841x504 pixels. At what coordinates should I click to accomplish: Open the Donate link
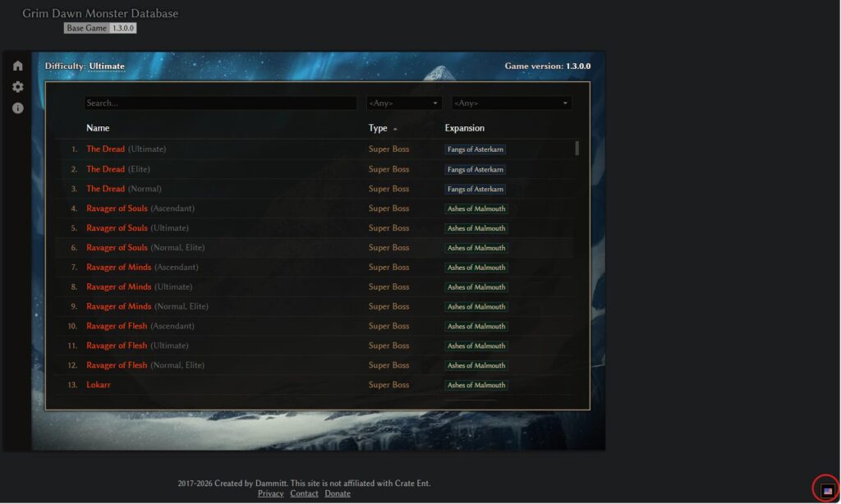click(x=338, y=493)
